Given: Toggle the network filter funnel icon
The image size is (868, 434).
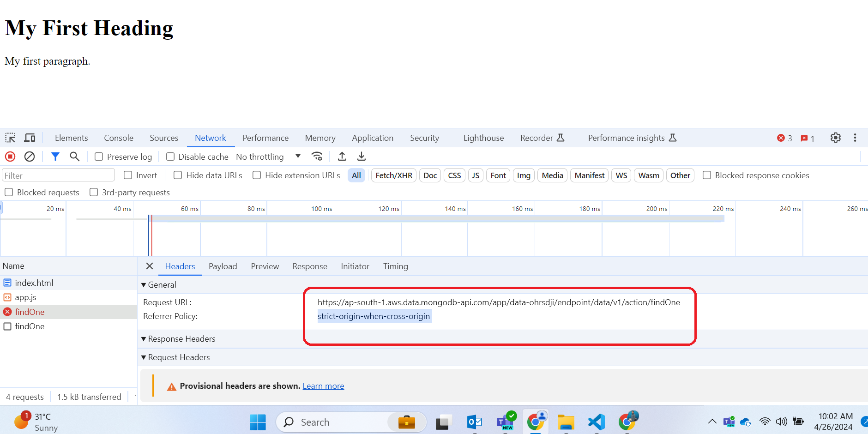Looking at the screenshot, I should pyautogui.click(x=55, y=157).
